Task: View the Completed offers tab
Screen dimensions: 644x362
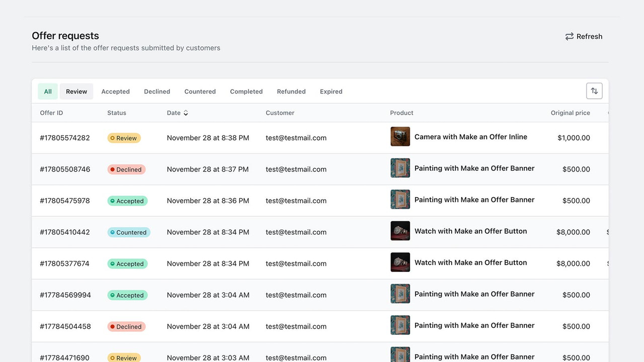Action: point(246,91)
